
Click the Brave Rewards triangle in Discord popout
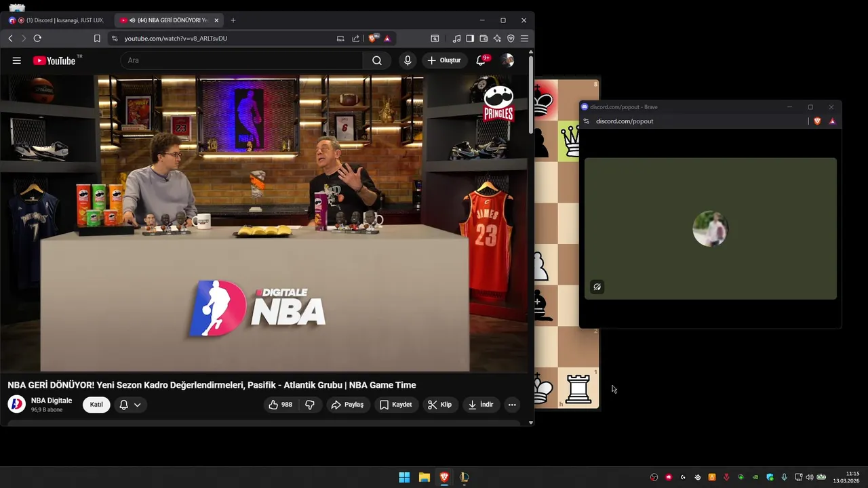[832, 121]
